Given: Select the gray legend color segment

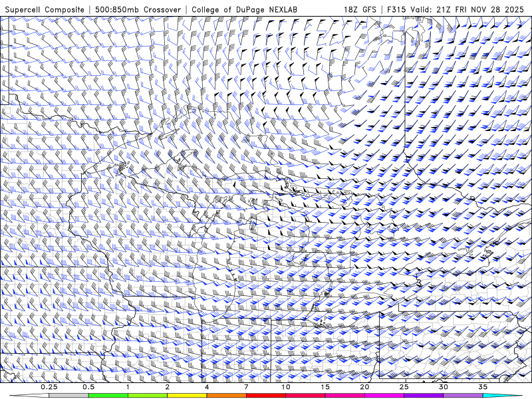Looking at the screenshot, I should (69, 396).
